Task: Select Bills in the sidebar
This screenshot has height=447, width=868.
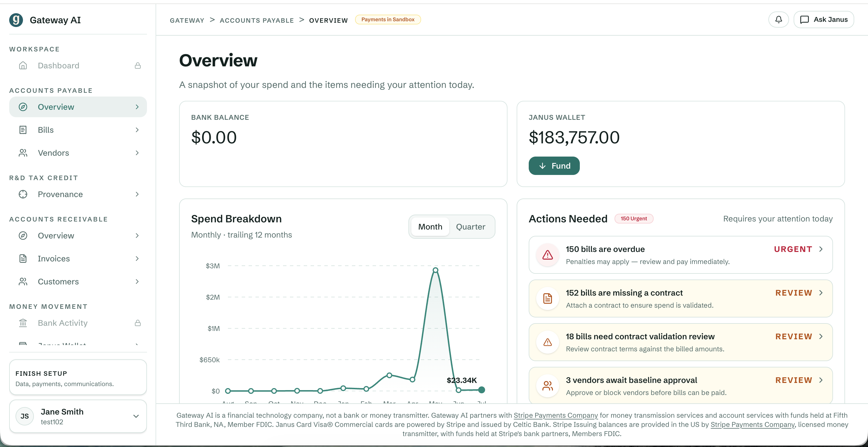Action: [78, 130]
